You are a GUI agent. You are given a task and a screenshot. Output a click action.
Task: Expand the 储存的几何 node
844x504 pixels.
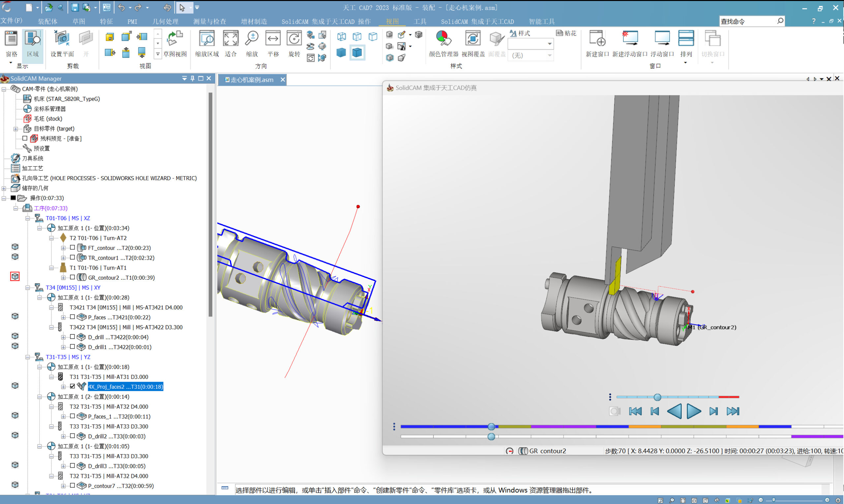4,188
